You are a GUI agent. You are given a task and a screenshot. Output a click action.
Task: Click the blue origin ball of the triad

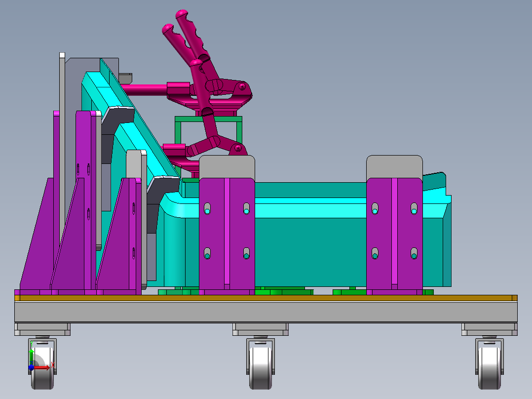pos(31,367)
